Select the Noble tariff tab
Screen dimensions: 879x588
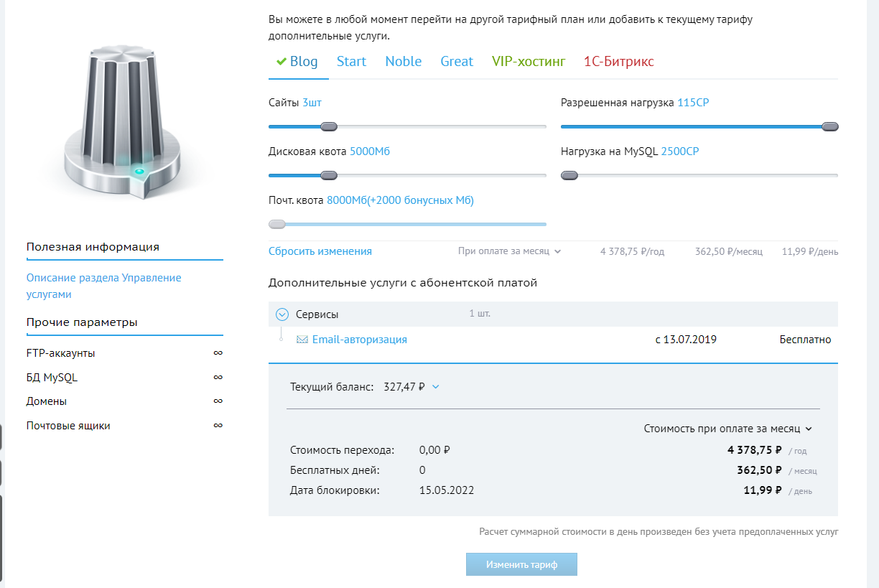(x=403, y=62)
